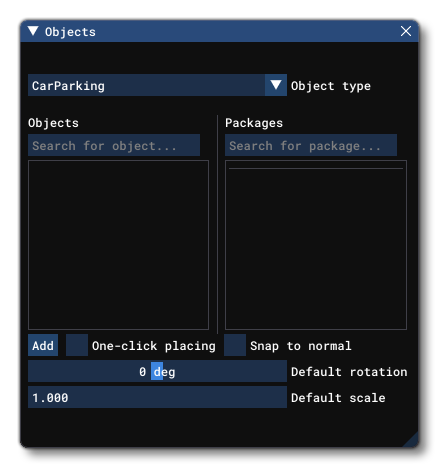The height and width of the screenshot is (468, 439).
Task: Select the Default scale value field
Action: pyautogui.click(x=157, y=397)
